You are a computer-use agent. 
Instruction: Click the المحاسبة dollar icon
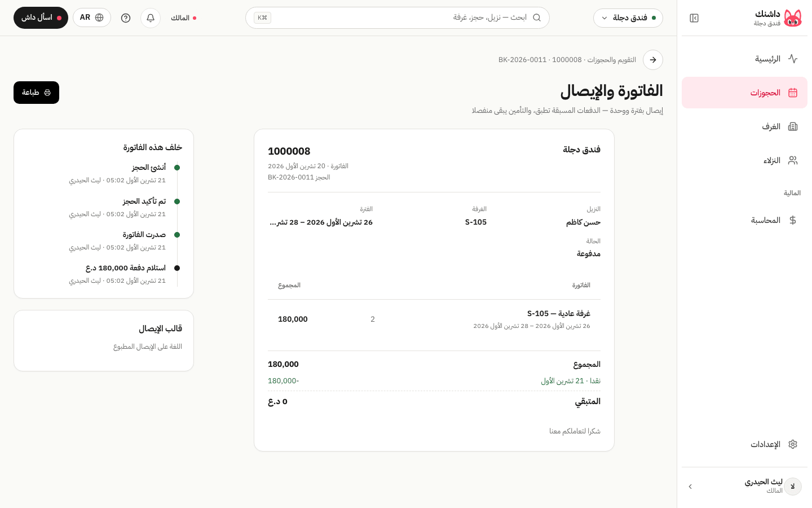click(793, 220)
